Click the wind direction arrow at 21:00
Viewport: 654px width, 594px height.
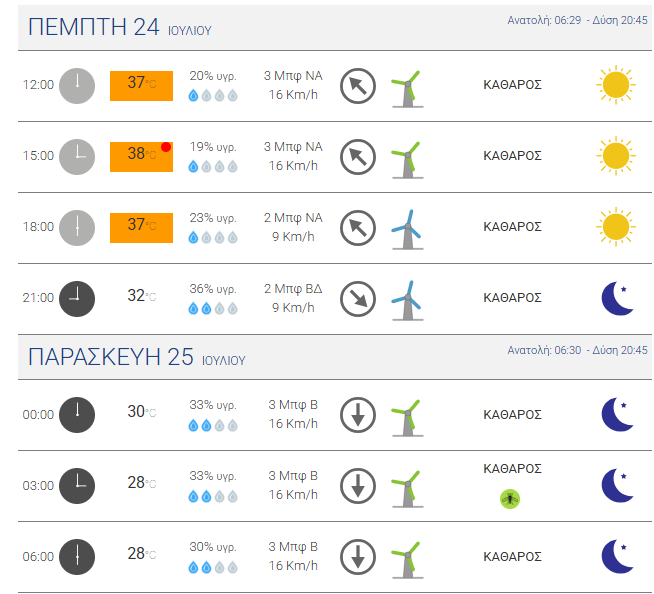(x=358, y=299)
